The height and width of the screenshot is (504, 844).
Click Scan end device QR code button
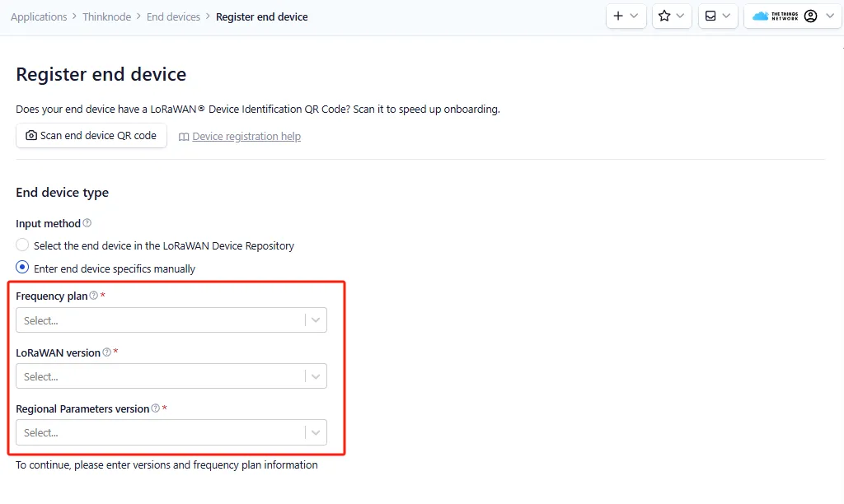[x=91, y=136]
